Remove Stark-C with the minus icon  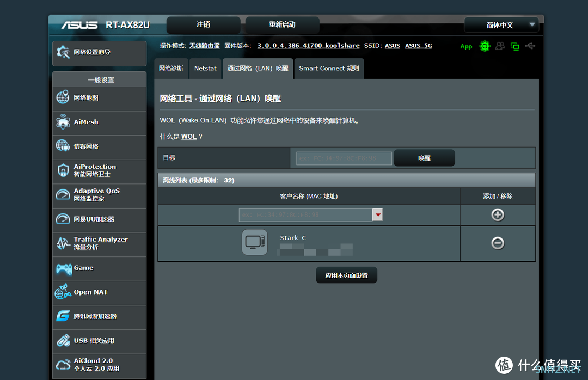498,243
